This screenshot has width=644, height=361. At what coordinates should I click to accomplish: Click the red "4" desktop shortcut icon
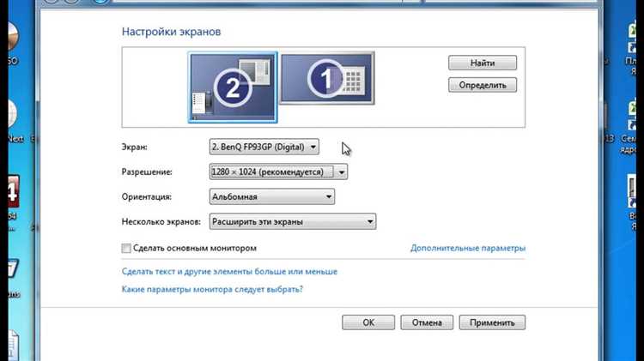pos(13,192)
